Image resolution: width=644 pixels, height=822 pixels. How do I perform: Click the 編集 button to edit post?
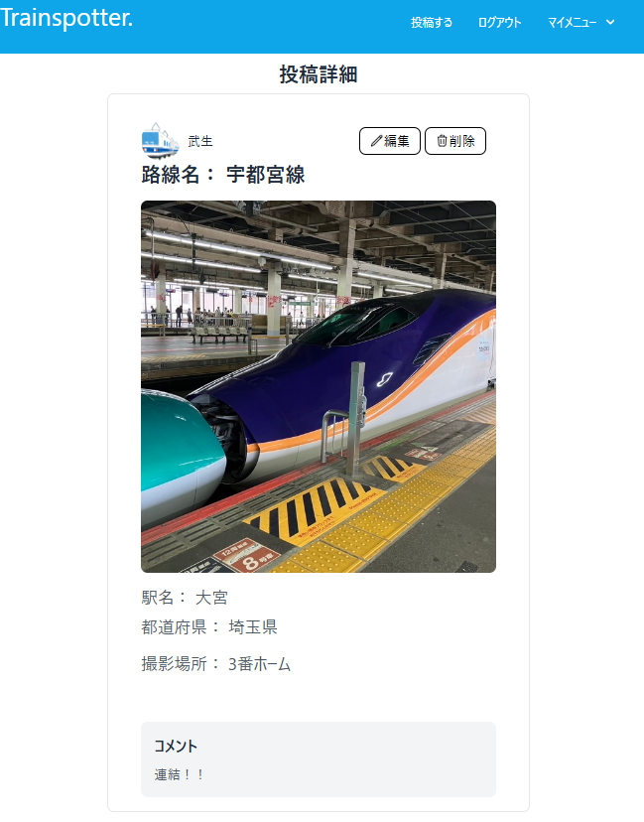coord(389,141)
